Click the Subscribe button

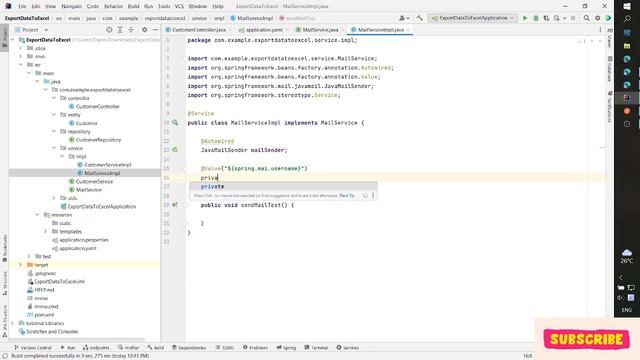(x=586, y=339)
